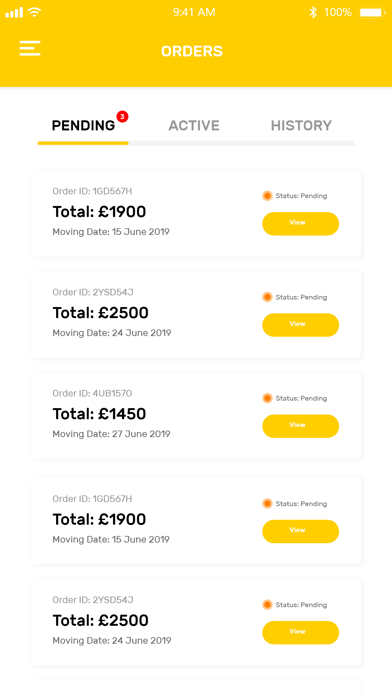View the second £1900 order
This screenshot has height=696, width=392.
[301, 531]
